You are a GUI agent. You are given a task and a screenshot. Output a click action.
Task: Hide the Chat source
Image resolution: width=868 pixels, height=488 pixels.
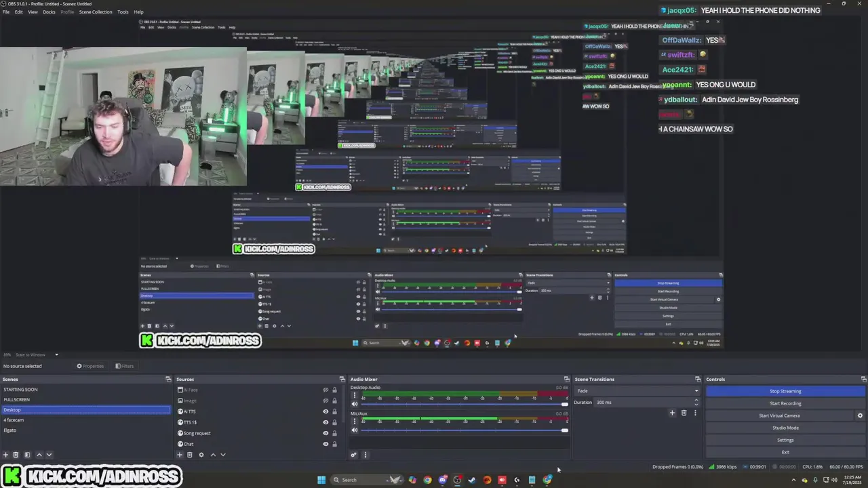[325, 444]
